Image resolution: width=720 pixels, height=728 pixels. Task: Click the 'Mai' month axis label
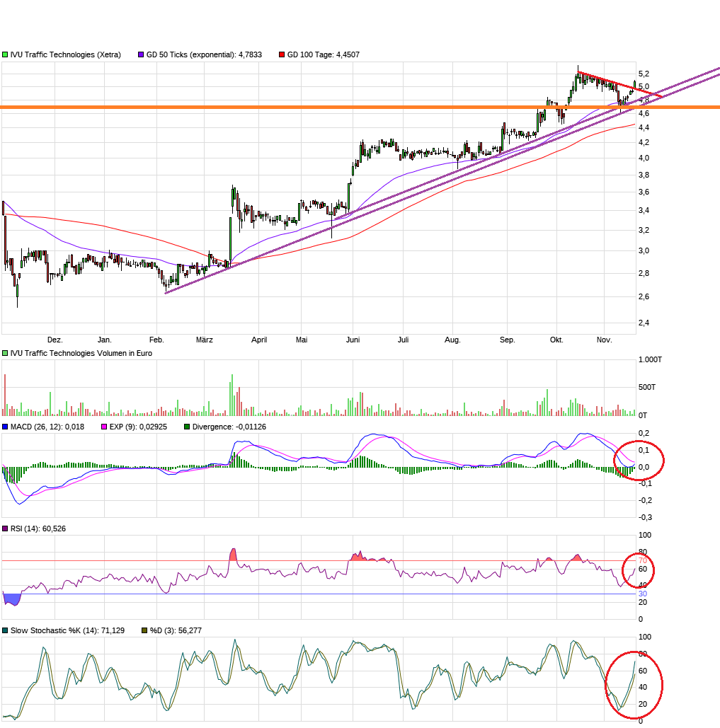coord(302,340)
